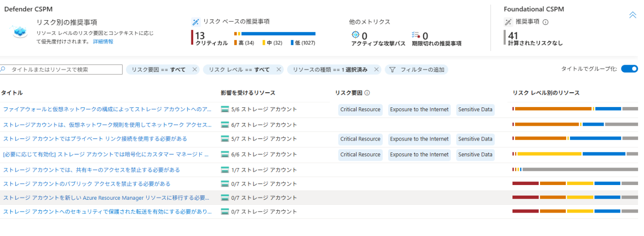Screen dimensions: 644x236
Task: Clear the リソースの種類 filter with its X
Action: (x=377, y=70)
